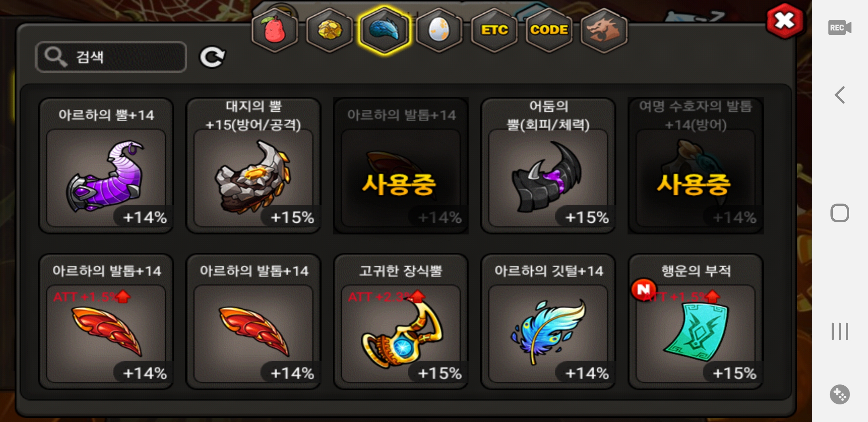
Task: Select the 대지의 뿔 +15 stone horn item
Action: click(253, 166)
